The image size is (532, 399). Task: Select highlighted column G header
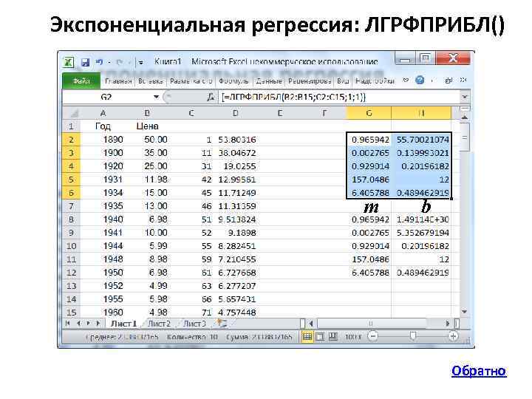click(x=369, y=113)
